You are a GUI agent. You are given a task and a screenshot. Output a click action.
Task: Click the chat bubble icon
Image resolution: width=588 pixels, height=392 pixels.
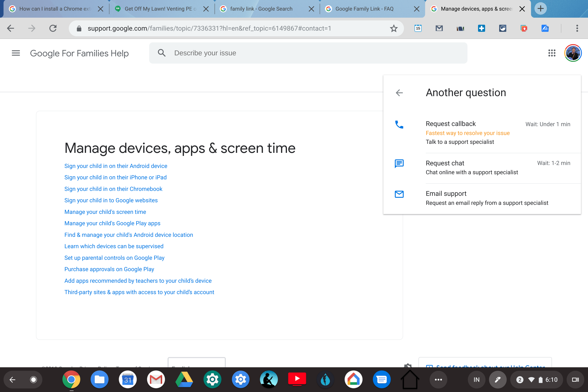point(399,163)
